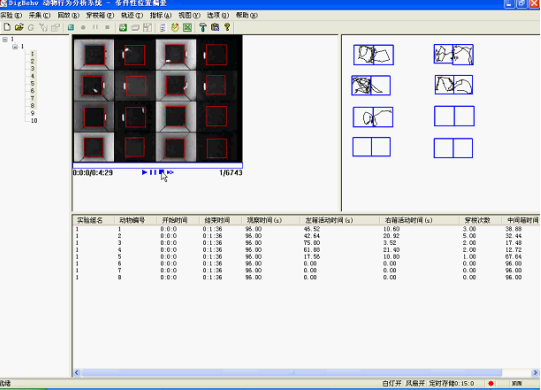Click the horizontal scrollbar right arrow

click(535, 372)
